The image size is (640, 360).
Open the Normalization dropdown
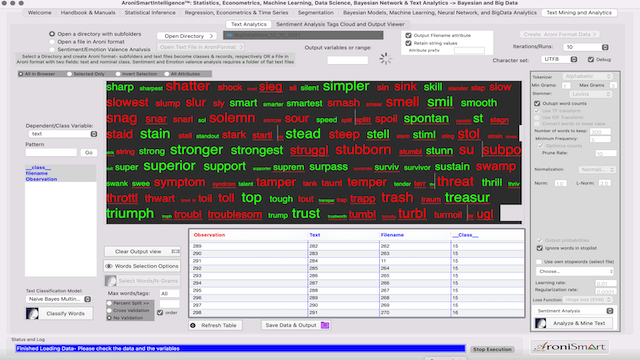coord(597,169)
